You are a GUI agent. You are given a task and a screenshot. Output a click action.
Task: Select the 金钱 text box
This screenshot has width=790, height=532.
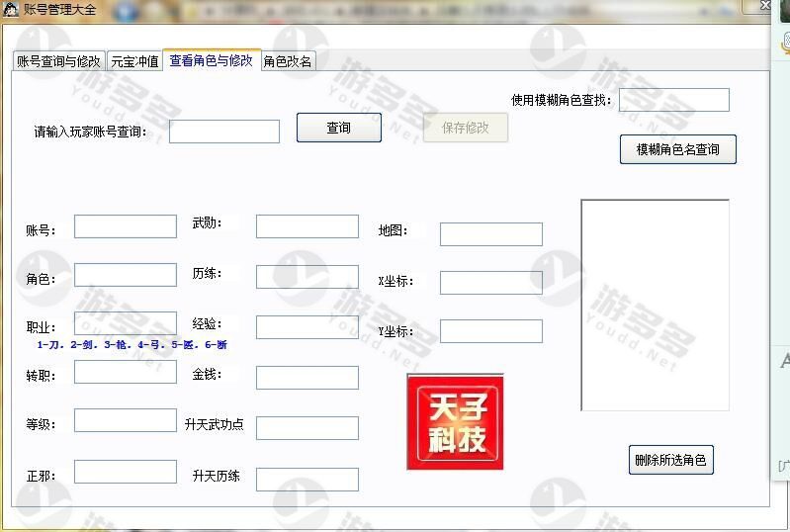(307, 378)
